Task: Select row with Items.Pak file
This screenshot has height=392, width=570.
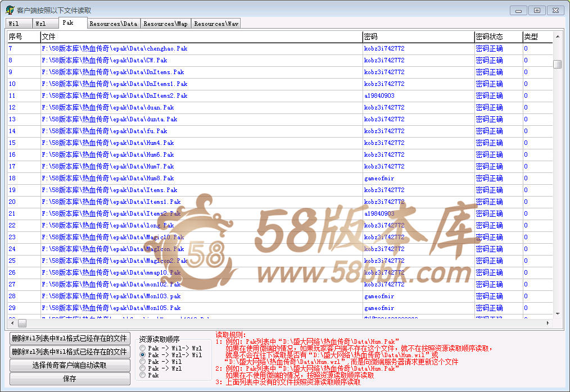Action: click(280, 190)
